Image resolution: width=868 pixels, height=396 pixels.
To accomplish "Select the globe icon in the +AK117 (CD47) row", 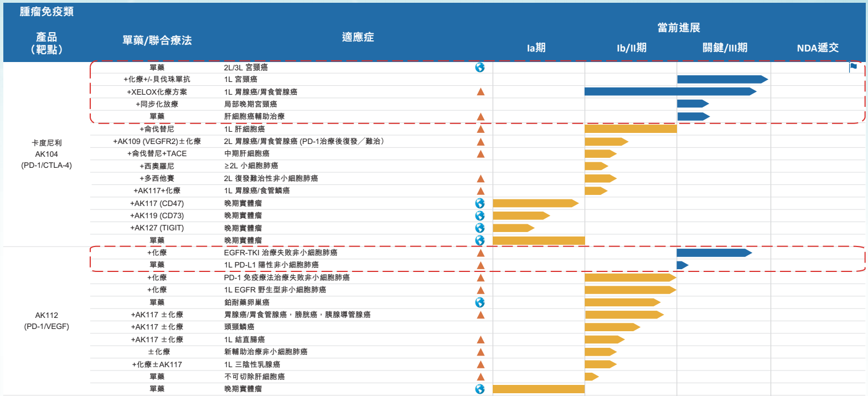I will [x=480, y=203].
